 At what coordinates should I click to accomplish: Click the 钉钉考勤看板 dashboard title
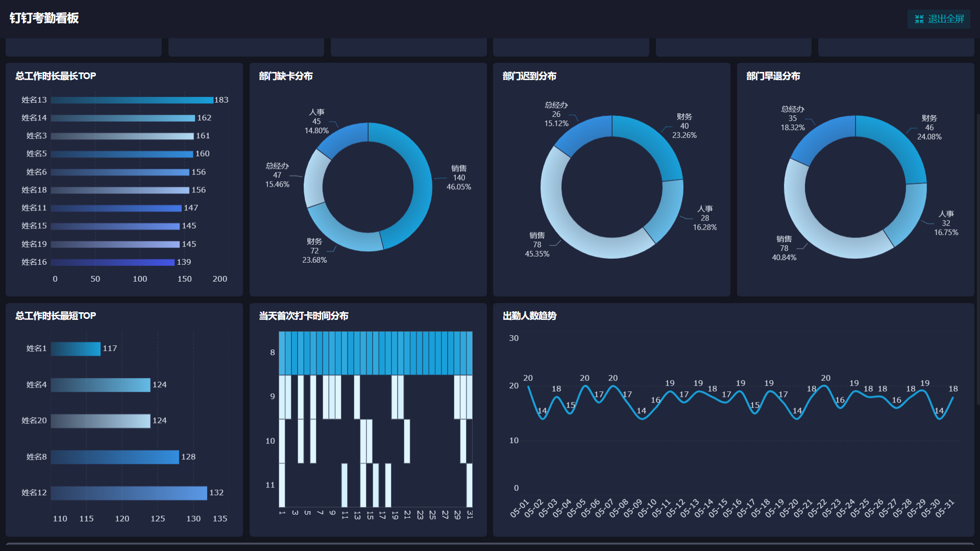pos(44,18)
